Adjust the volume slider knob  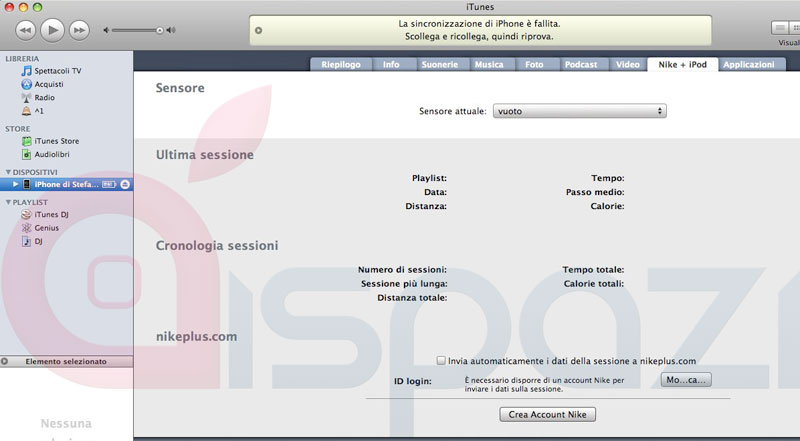[160, 31]
